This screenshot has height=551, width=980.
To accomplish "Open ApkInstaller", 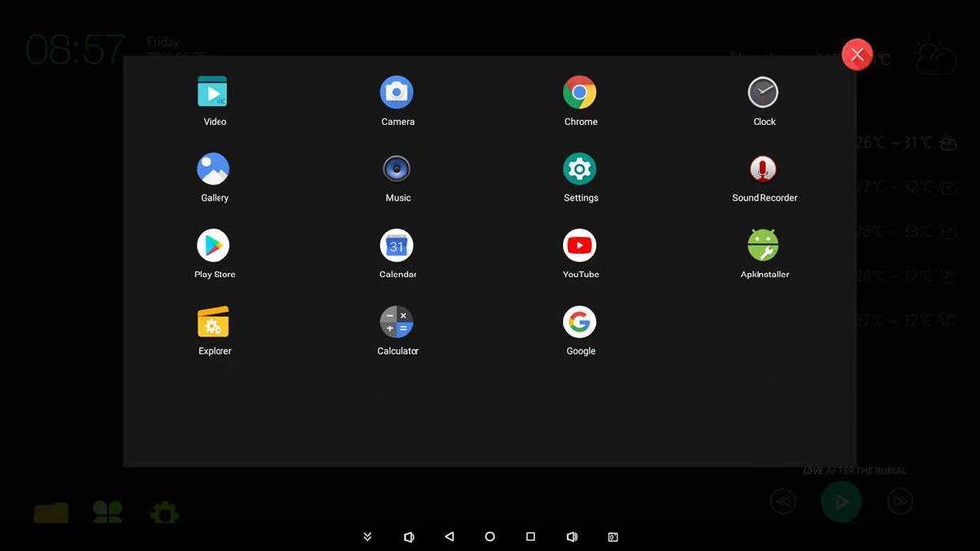I will tap(762, 246).
